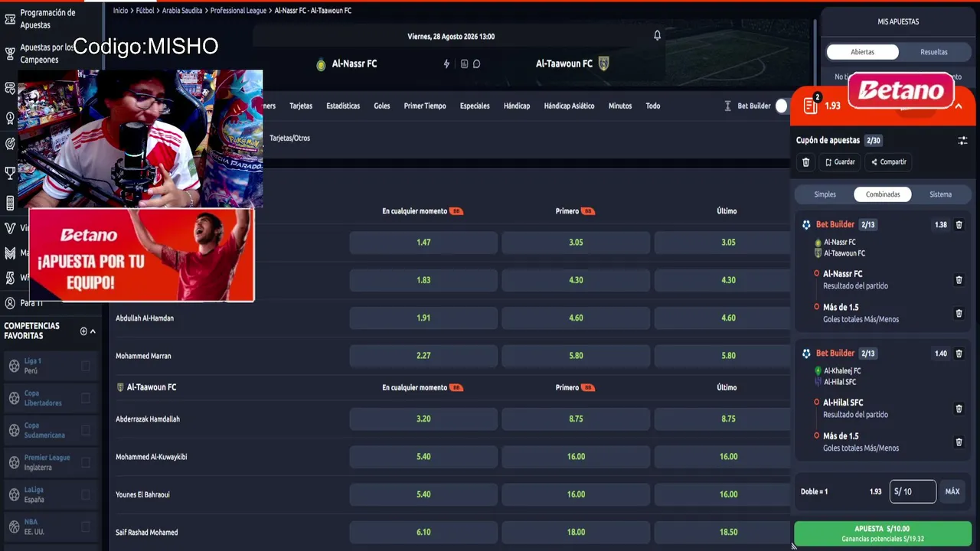Delete Más de 1.5 selection under Al-Nassr

[x=959, y=313]
